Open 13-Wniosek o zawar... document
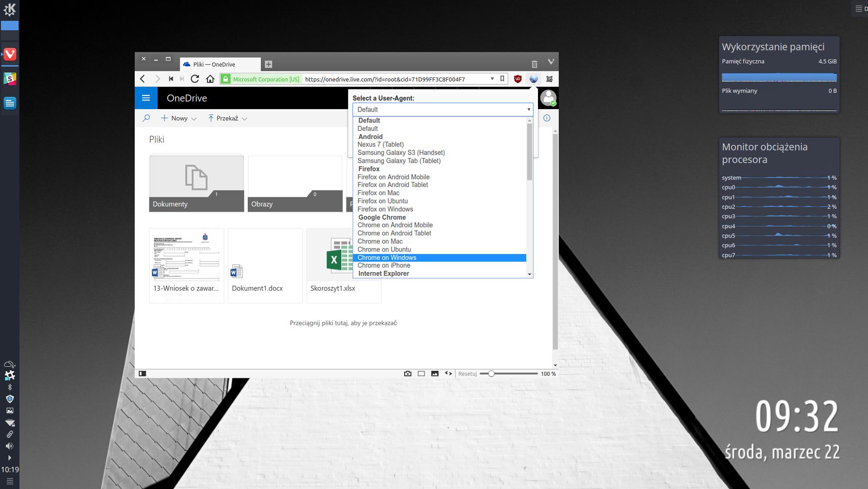Image resolution: width=868 pixels, height=489 pixels. (186, 265)
